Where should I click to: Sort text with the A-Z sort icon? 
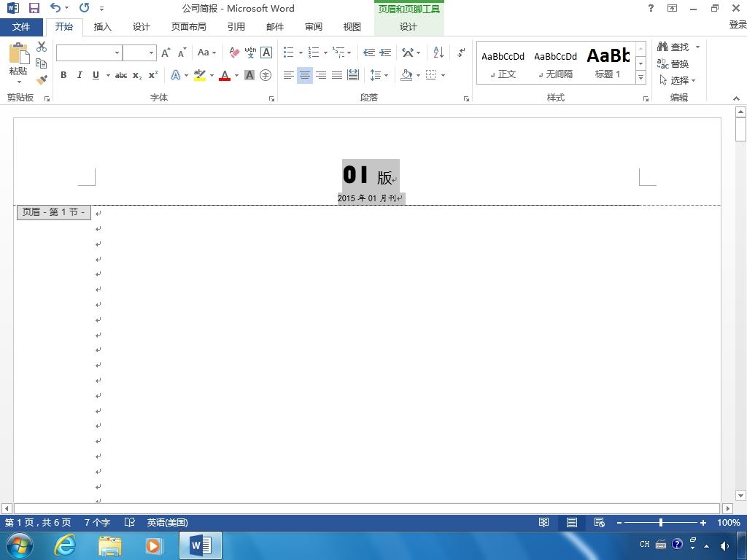(x=438, y=52)
